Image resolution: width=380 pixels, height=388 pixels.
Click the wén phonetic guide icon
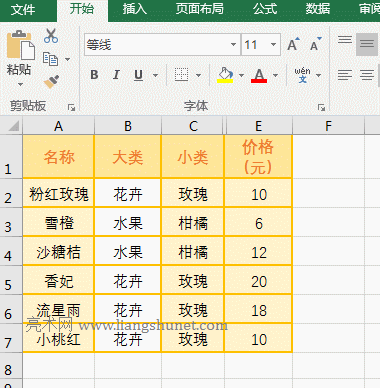click(302, 75)
